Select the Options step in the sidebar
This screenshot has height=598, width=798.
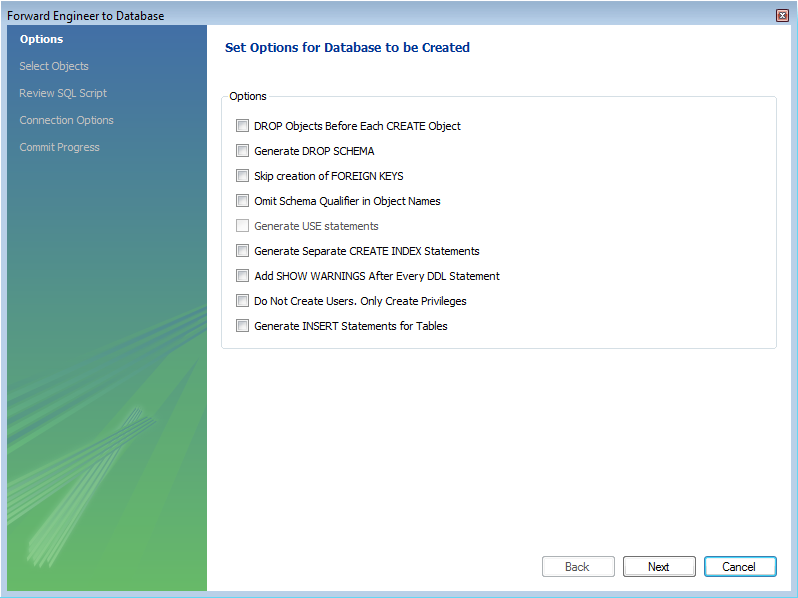(x=41, y=39)
